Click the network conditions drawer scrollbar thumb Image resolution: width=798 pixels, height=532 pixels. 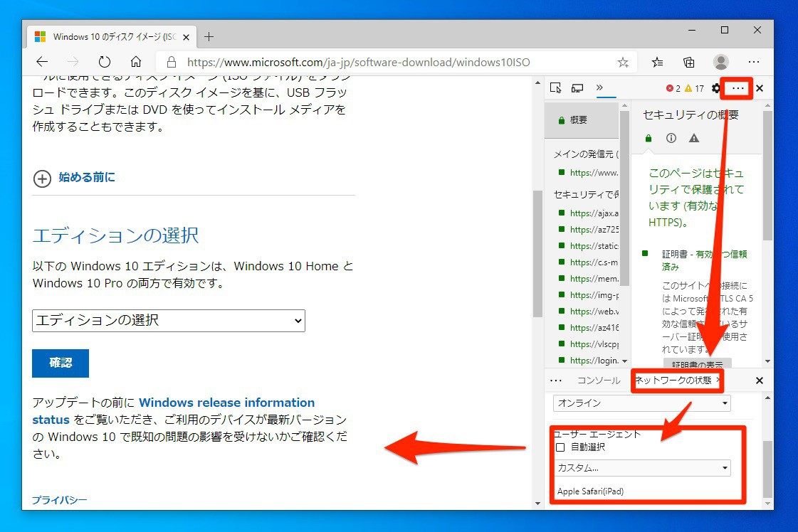tap(768, 470)
